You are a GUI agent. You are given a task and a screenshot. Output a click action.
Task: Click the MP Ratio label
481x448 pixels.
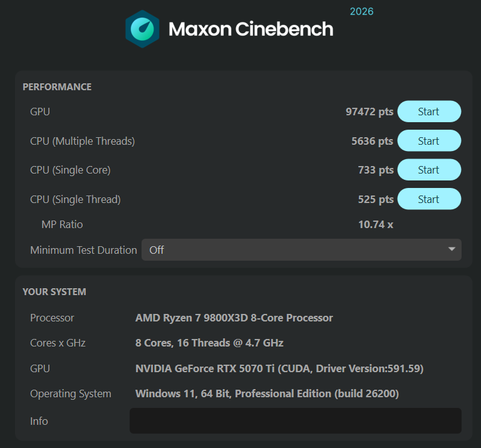(62, 224)
